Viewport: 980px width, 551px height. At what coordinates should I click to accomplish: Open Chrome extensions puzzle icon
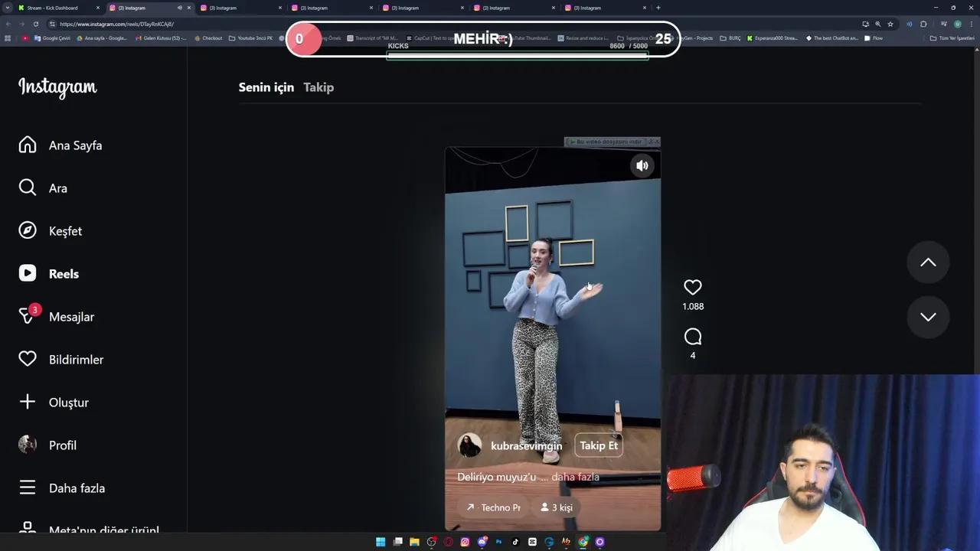pyautogui.click(x=923, y=24)
